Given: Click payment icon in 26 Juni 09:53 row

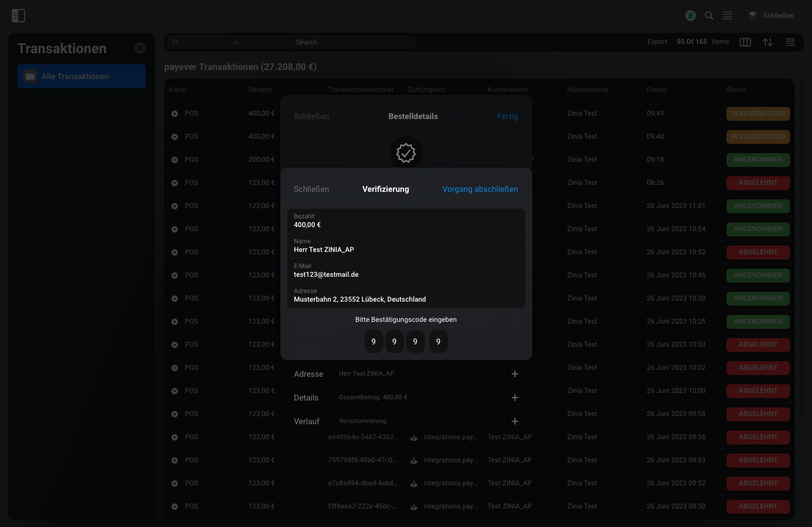Looking at the screenshot, I should (x=414, y=461).
